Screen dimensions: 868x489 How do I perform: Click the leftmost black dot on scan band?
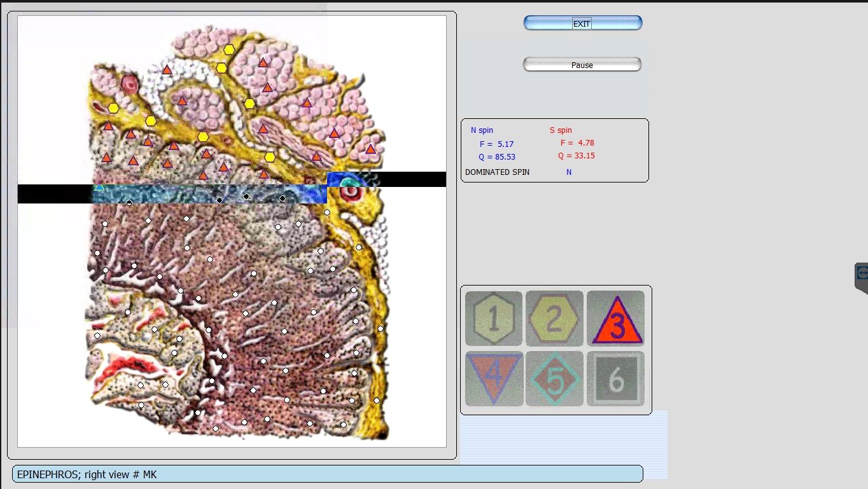point(129,203)
